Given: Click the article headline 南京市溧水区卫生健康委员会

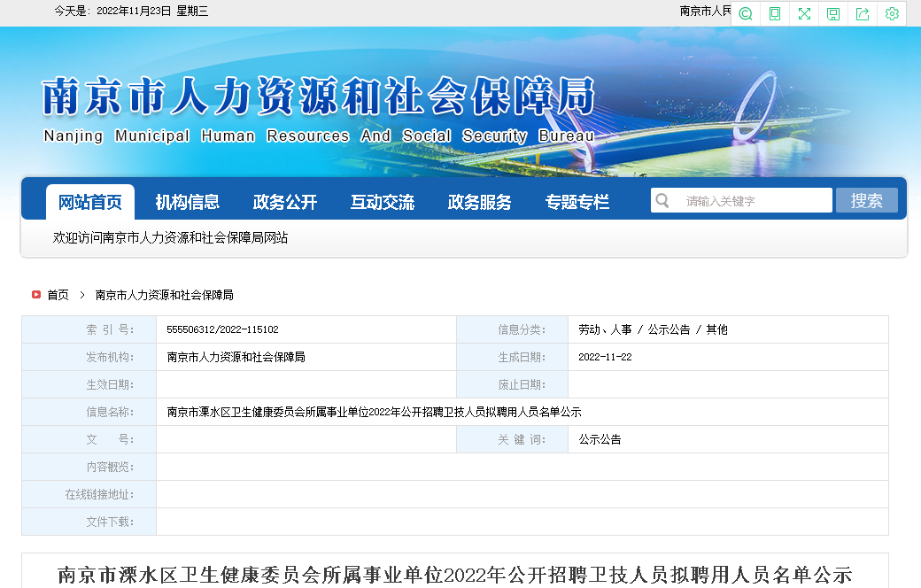Looking at the screenshot, I should click(455, 575).
